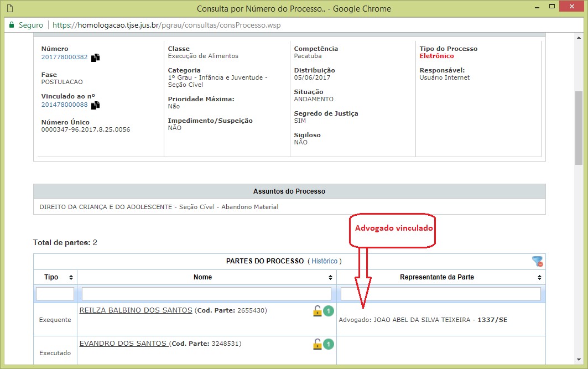Click the padlock icon for Evandro dos Santos

pos(317,344)
